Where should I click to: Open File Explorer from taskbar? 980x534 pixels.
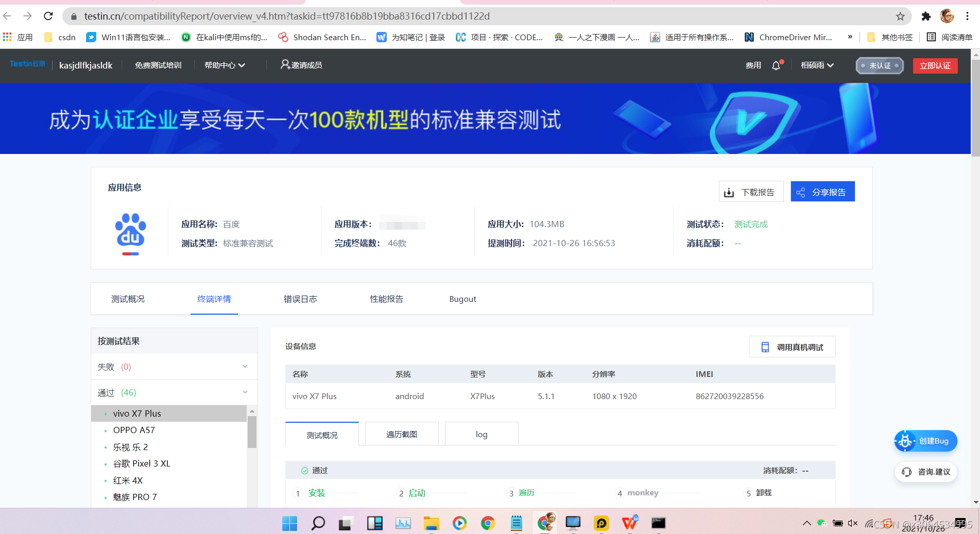click(431, 523)
